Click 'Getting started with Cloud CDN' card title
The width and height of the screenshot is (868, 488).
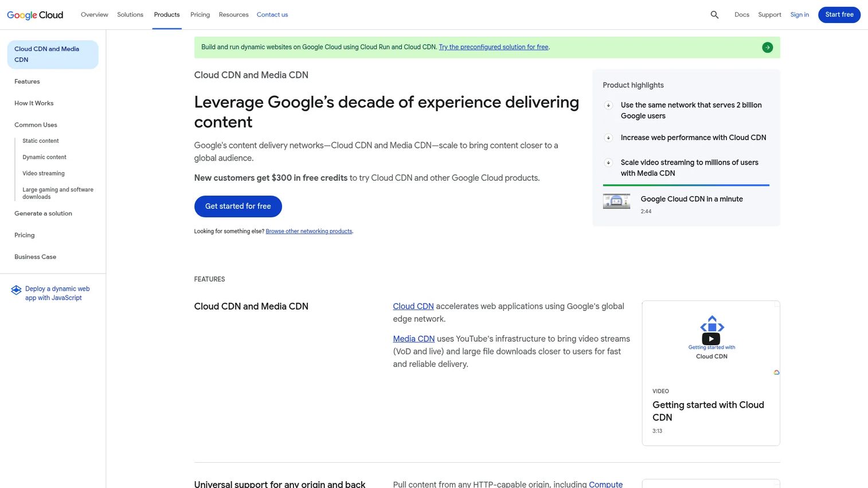708,411
